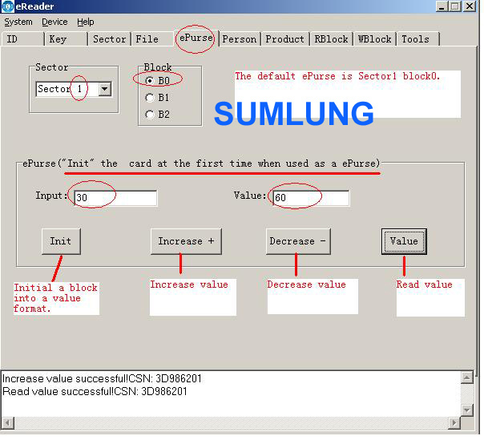This screenshot has width=484, height=448.
Task: Select the B0 block radio button
Action: 150,80
